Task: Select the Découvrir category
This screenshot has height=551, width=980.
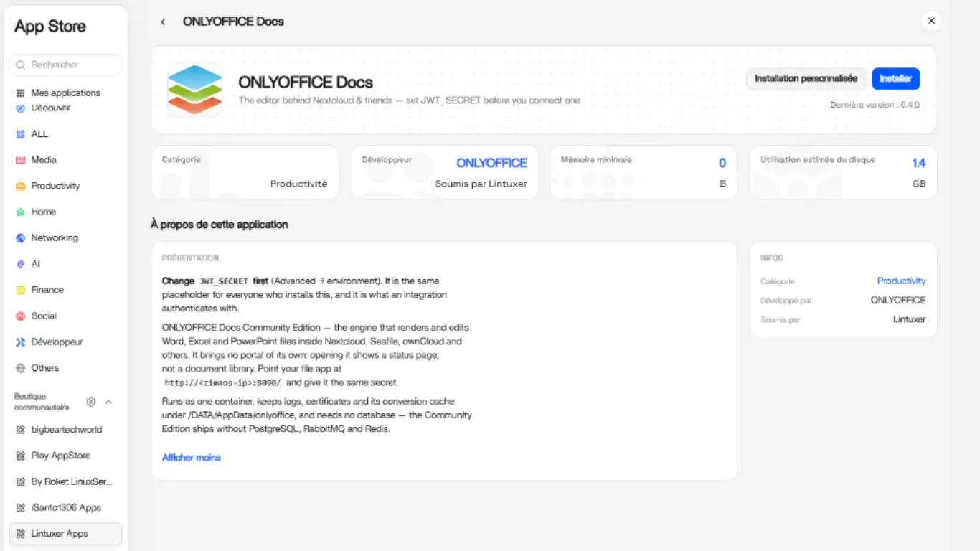Action: click(65, 108)
